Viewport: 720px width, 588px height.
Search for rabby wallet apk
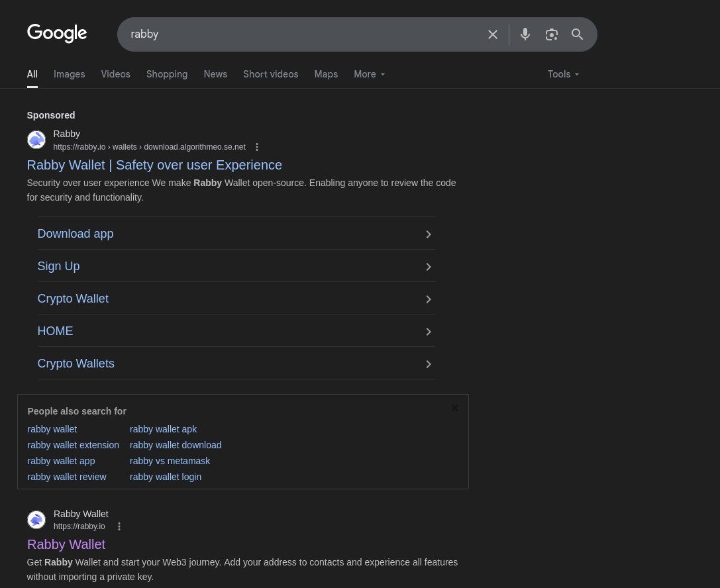click(x=163, y=429)
